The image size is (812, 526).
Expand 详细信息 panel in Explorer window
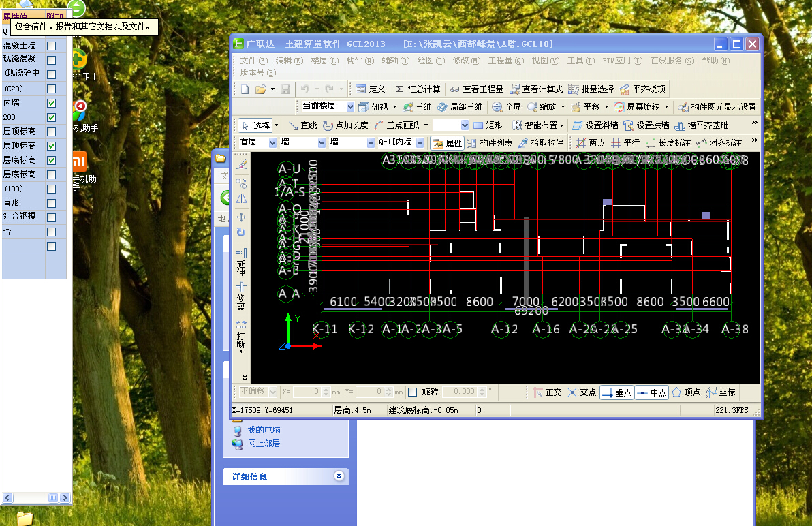pyautogui.click(x=339, y=476)
